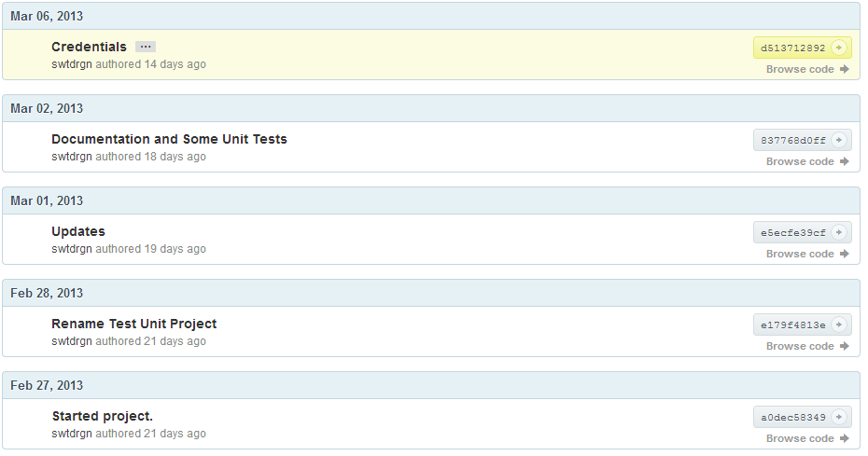Open Documentation and Some Unit Tests commit
Viewport: 868px width, 456px height.
[169, 139]
